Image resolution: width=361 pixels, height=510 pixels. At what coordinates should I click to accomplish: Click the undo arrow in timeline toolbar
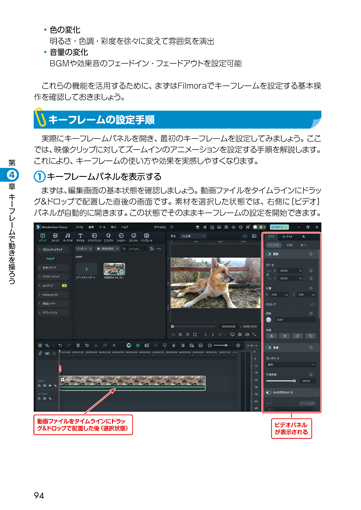[x=60, y=345]
